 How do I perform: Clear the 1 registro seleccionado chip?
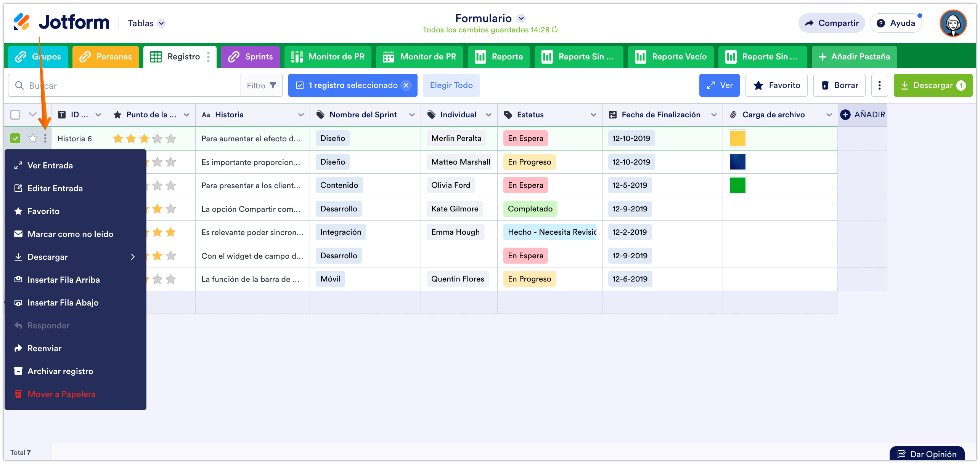coord(406,85)
